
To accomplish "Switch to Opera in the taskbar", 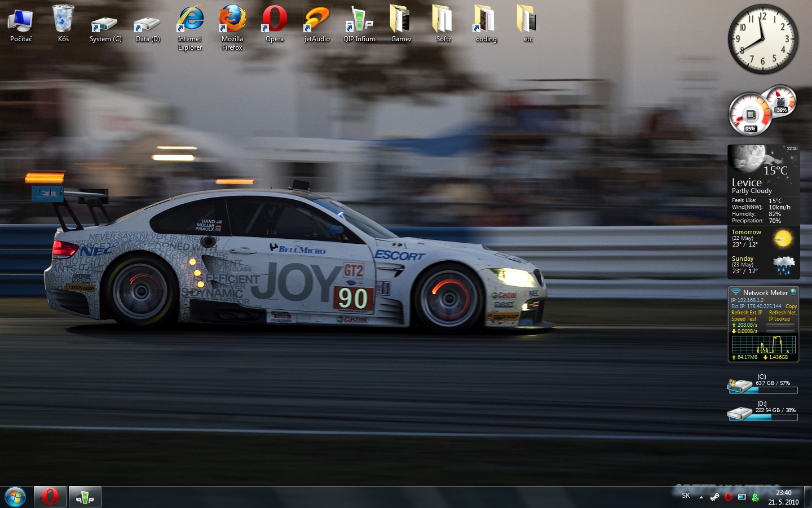I will pos(50,497).
